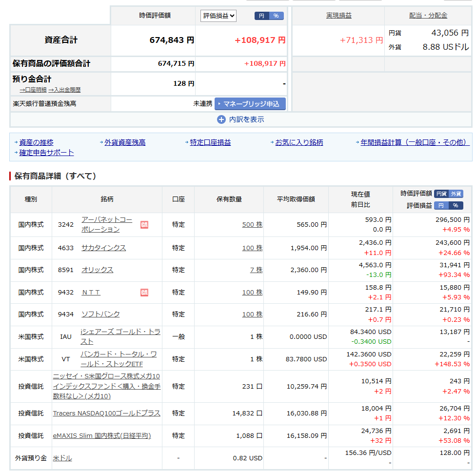Click ticker IAU

coord(65,336)
